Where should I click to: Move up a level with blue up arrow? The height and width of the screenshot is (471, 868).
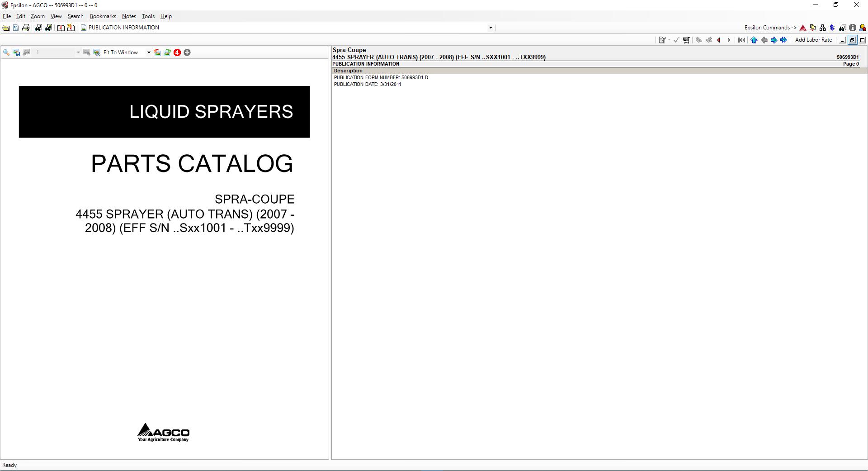pyautogui.click(x=754, y=40)
